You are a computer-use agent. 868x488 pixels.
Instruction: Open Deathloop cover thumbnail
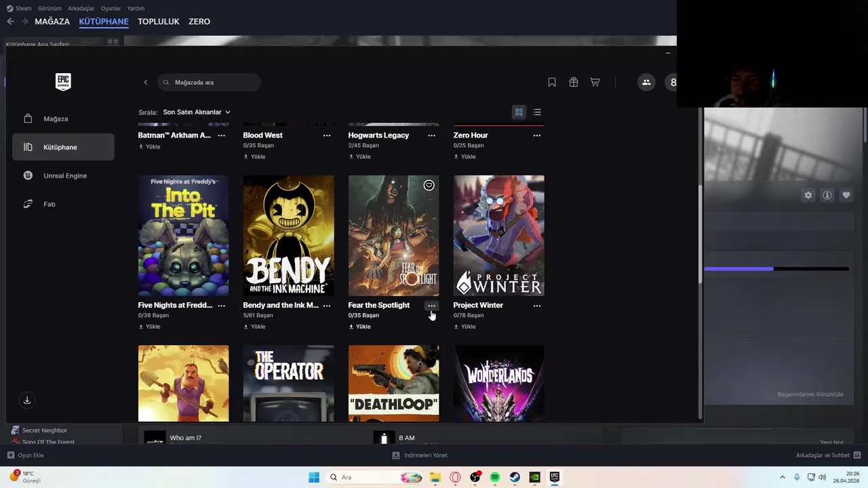pos(394,384)
